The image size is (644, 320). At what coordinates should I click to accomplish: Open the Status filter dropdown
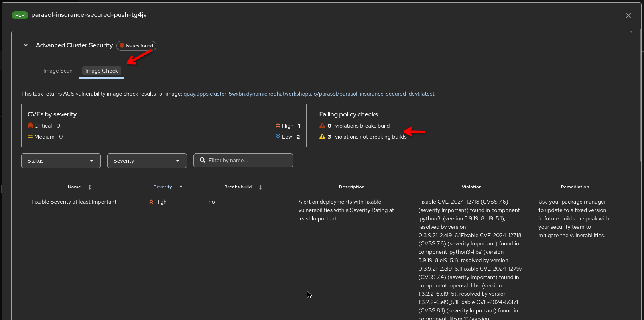tap(61, 161)
